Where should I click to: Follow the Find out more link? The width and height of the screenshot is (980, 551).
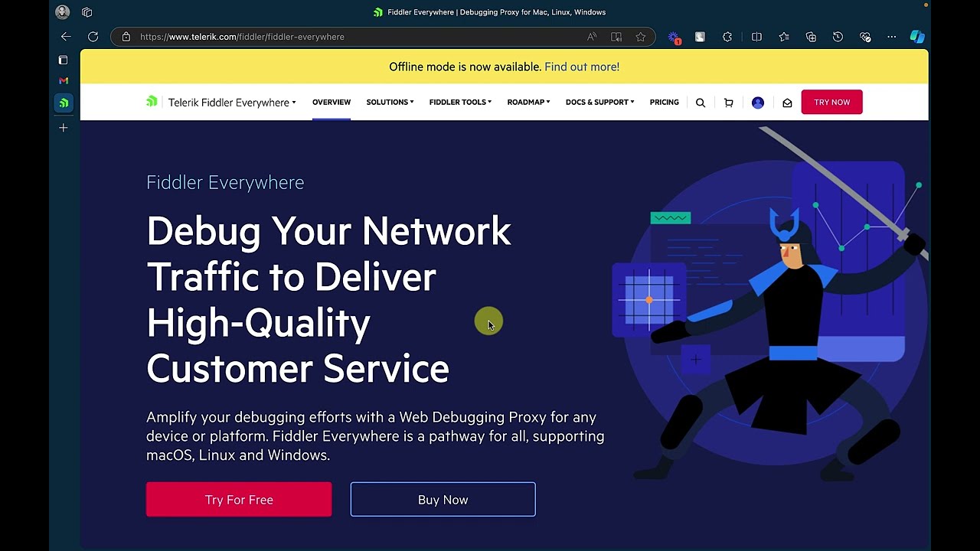coord(582,67)
